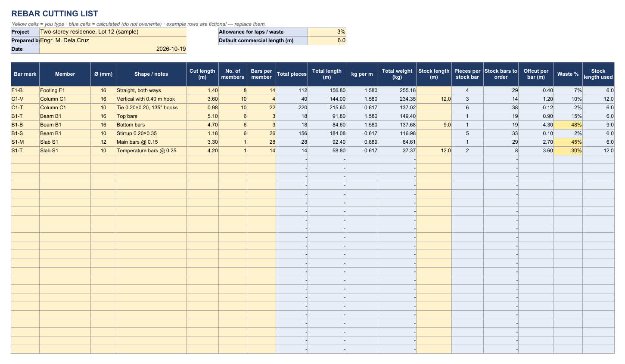This screenshot has width=625, height=364.
Task: Select the Project name cell with Two-storey residence
Action: 113,32
